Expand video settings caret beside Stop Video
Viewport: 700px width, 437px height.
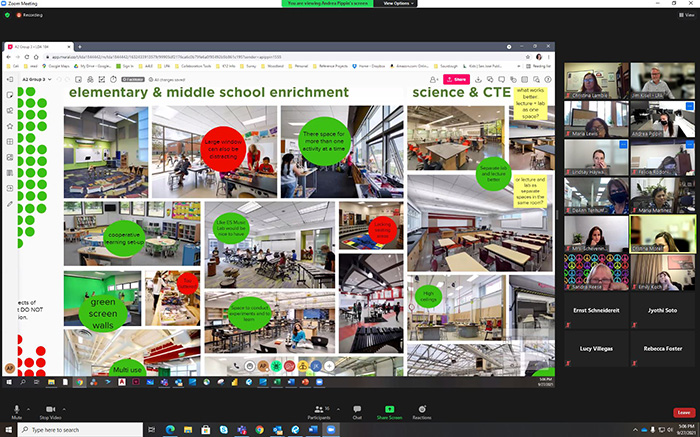(64, 409)
